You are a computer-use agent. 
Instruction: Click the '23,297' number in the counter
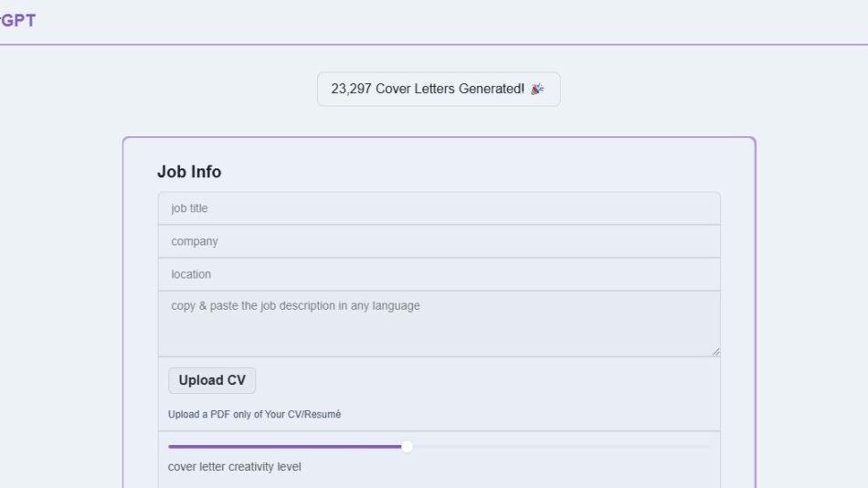(351, 90)
